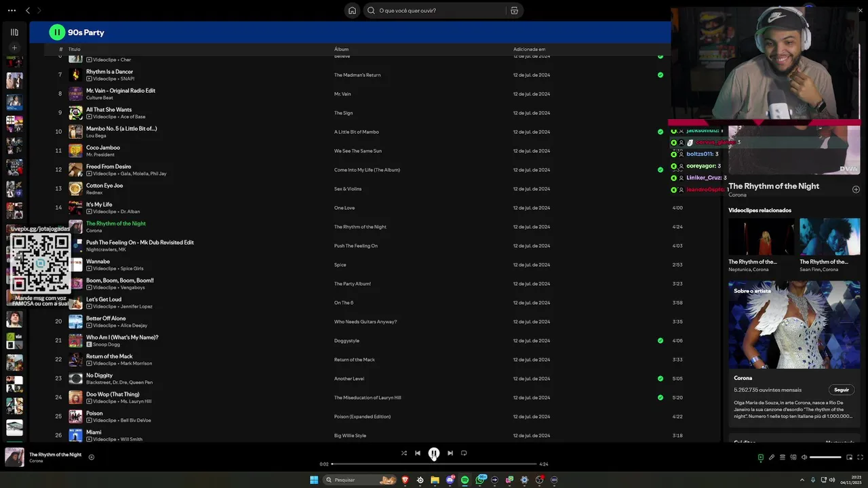Click Seguir to follow Corona
The height and width of the screenshot is (488, 868).
point(842,390)
